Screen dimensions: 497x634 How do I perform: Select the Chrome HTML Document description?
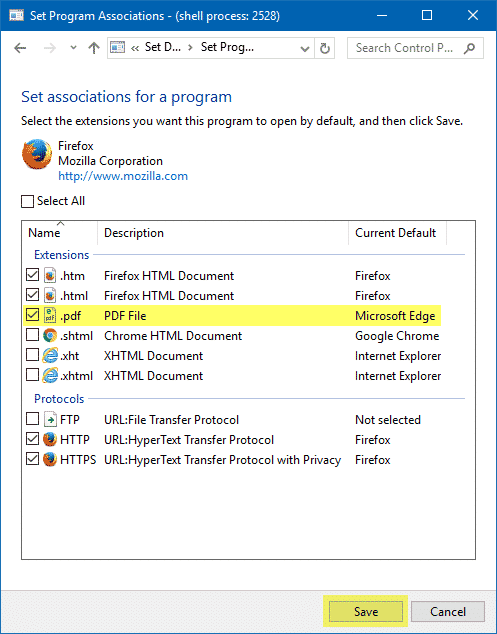(173, 336)
